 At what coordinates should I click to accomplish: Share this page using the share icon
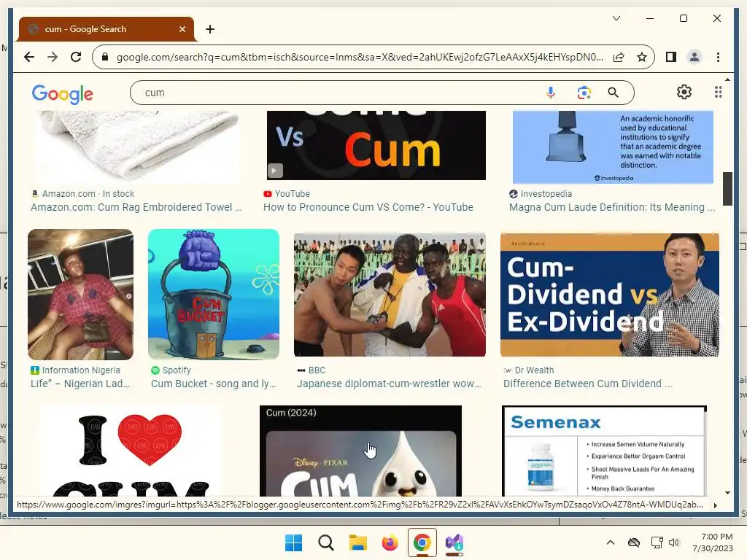point(619,57)
